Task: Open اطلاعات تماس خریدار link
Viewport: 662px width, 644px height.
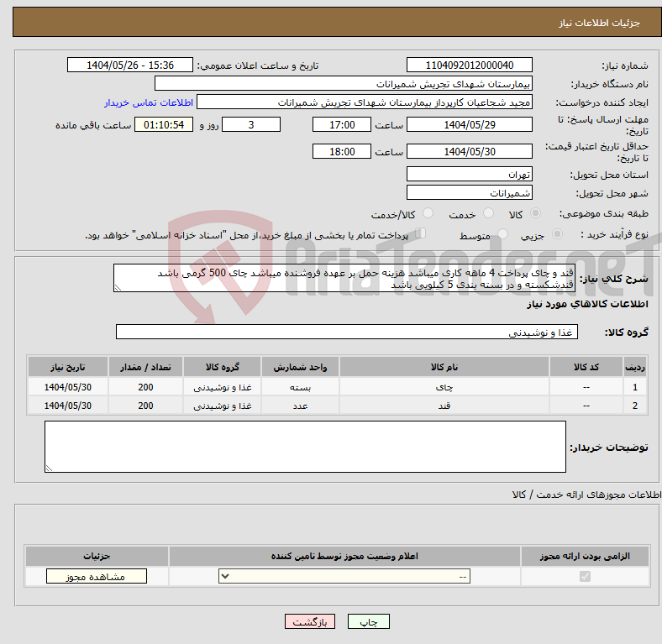Action: pyautogui.click(x=149, y=102)
